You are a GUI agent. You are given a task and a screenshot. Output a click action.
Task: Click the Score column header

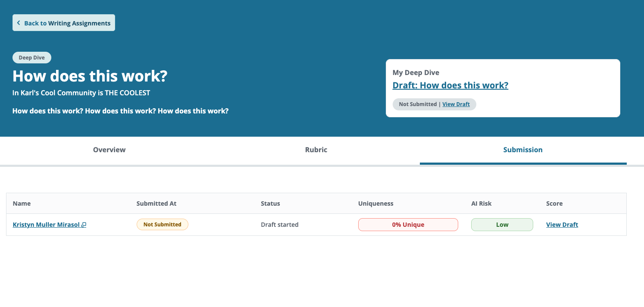tap(554, 204)
